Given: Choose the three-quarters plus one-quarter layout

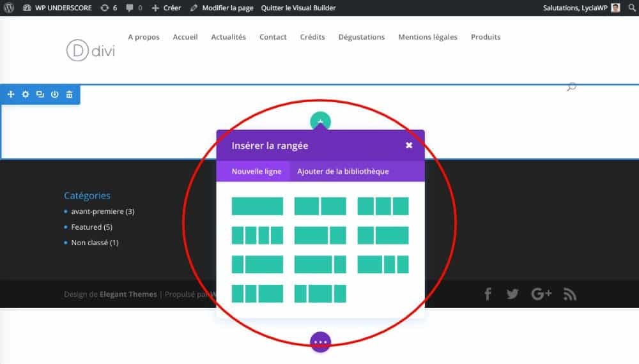Looking at the screenshot, I should 320,264.
